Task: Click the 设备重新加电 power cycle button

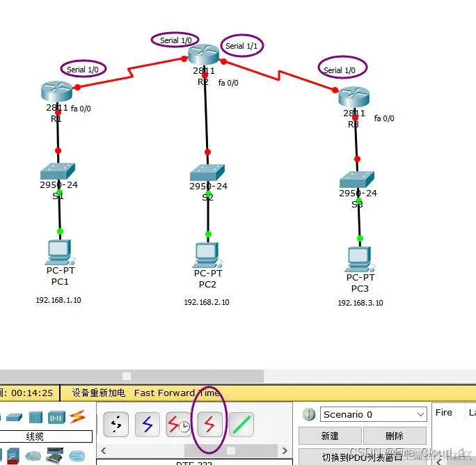Action: (99, 393)
